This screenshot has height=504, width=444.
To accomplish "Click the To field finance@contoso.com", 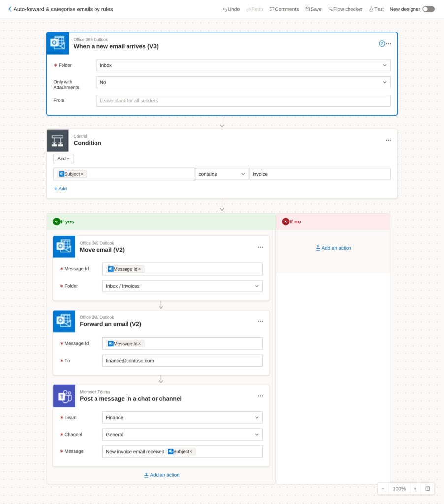I will point(182,361).
